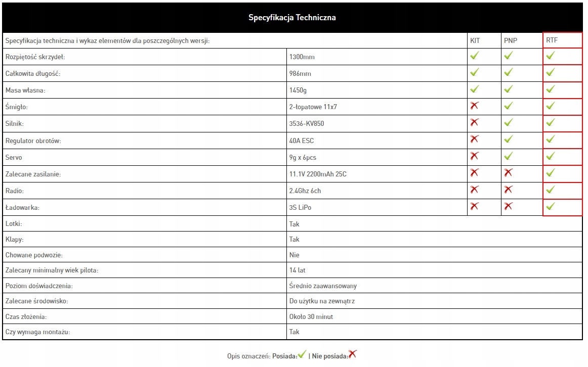Click the red X for Śmigło under KIT

click(474, 106)
